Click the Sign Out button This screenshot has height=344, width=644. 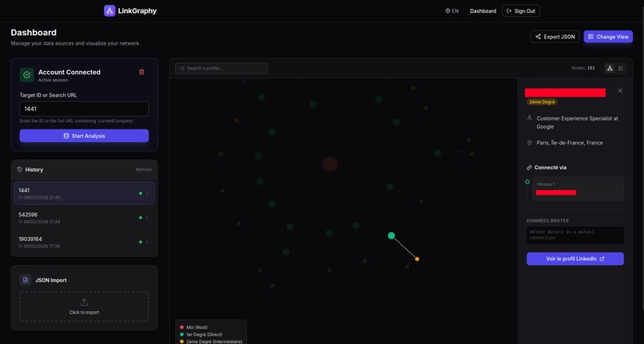tap(521, 11)
